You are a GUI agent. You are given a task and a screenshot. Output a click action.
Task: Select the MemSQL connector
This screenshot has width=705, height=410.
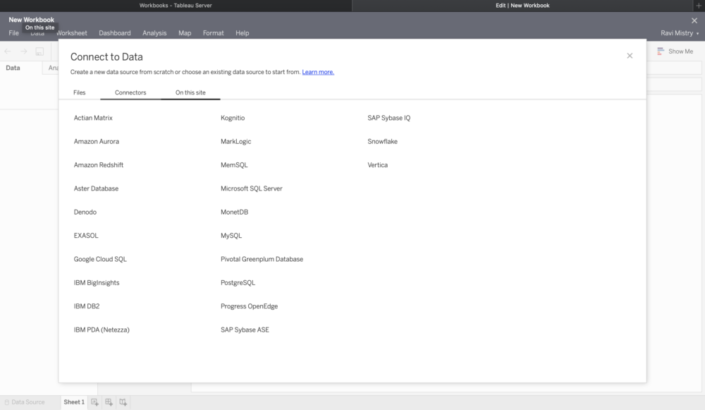pos(234,165)
